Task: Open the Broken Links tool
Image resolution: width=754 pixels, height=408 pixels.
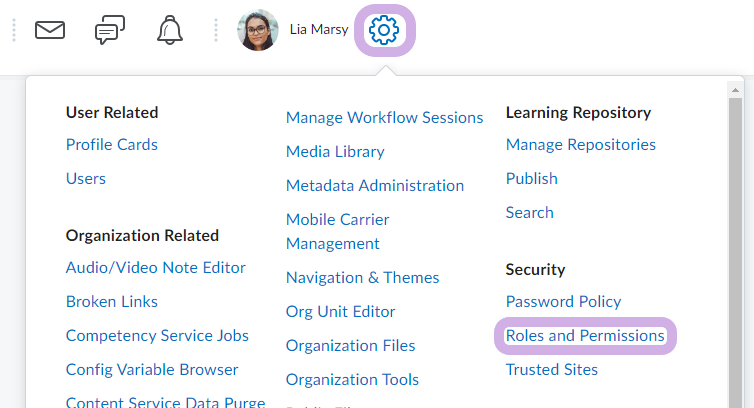Action: 112,302
